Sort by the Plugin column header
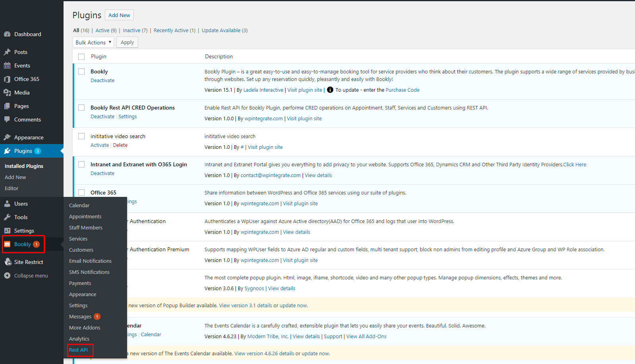Screen dimensions: 635x364 pyautogui.click(x=98, y=56)
